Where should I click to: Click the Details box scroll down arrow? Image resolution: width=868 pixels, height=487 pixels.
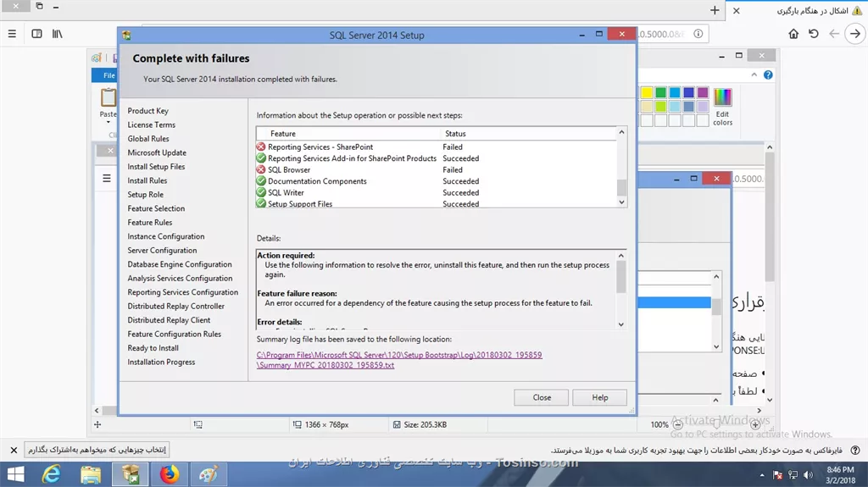point(621,324)
